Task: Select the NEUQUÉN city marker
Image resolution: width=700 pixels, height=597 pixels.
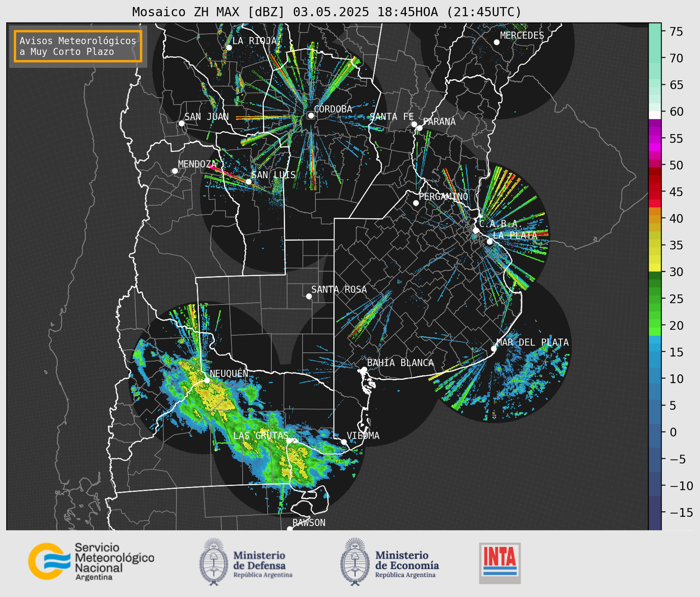Action: pyautogui.click(x=207, y=380)
